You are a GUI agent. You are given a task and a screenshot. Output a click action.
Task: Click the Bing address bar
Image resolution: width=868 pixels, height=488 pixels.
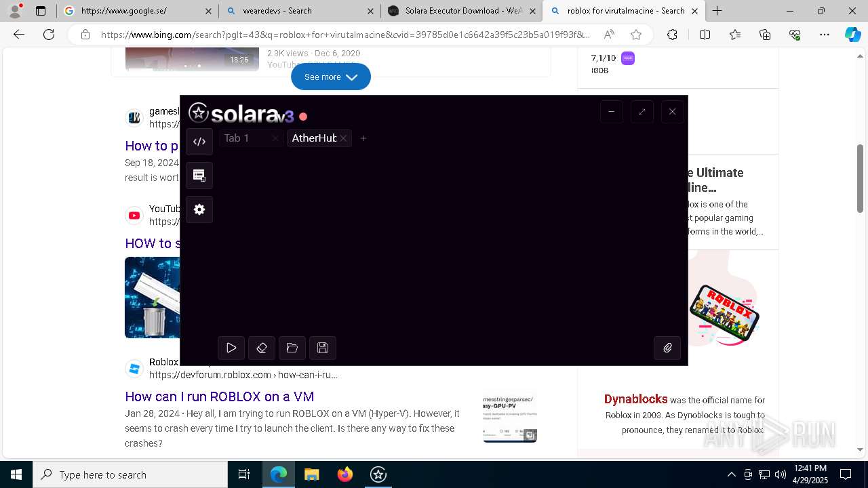click(x=344, y=35)
